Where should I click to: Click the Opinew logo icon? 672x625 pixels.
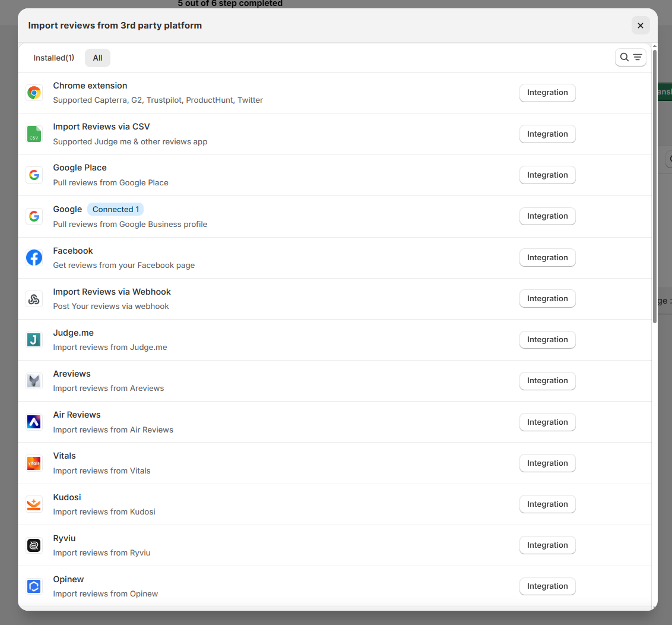(x=34, y=586)
